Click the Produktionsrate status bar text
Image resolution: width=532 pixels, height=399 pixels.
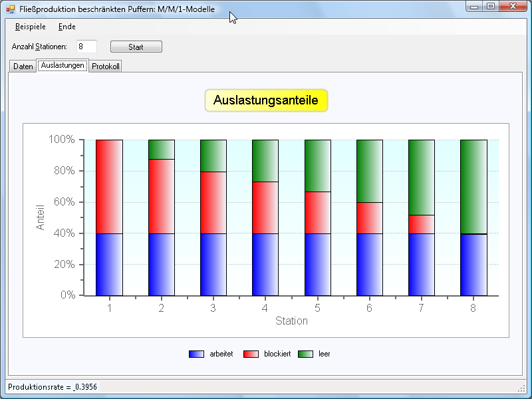[53, 386]
